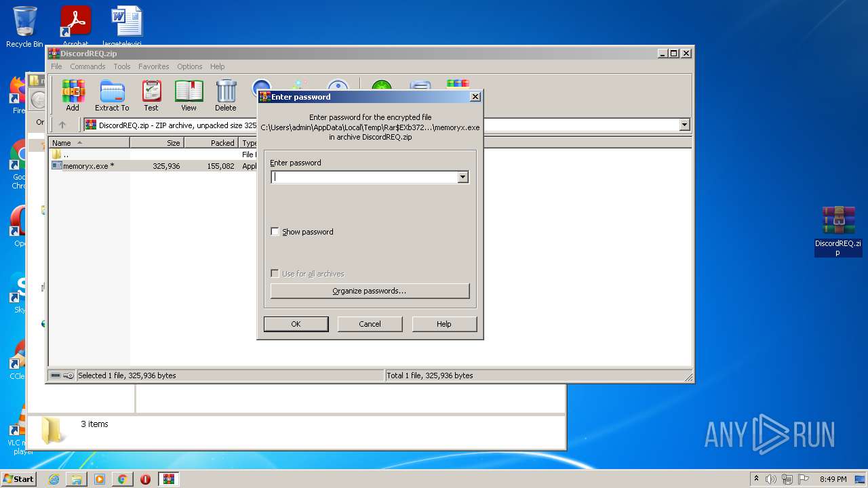Image resolution: width=868 pixels, height=488 pixels.
Task: Open the File menu
Action: click(56, 66)
